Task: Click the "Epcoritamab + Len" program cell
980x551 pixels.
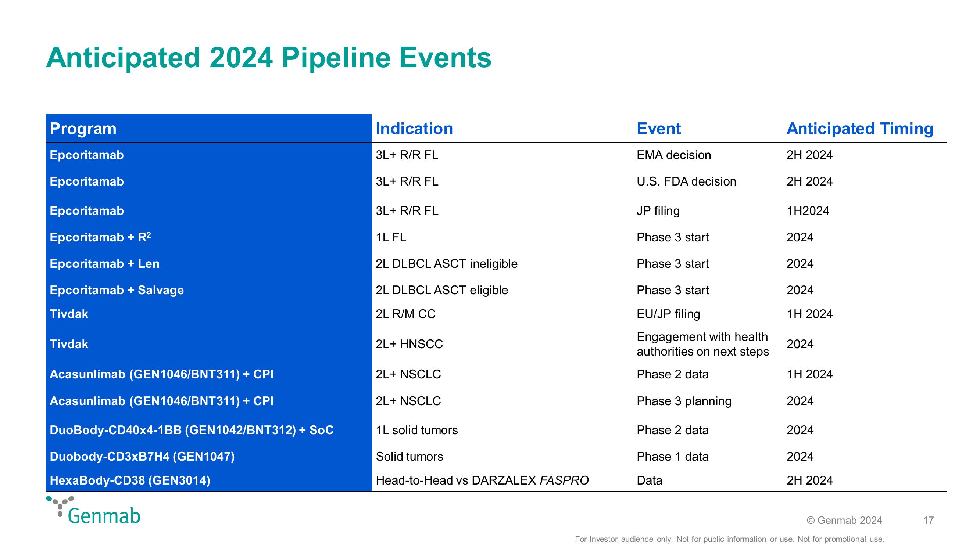Action: [x=104, y=263]
